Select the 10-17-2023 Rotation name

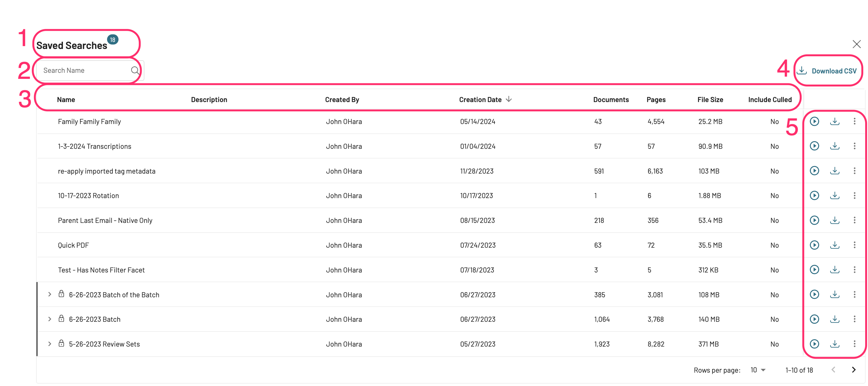click(x=88, y=196)
